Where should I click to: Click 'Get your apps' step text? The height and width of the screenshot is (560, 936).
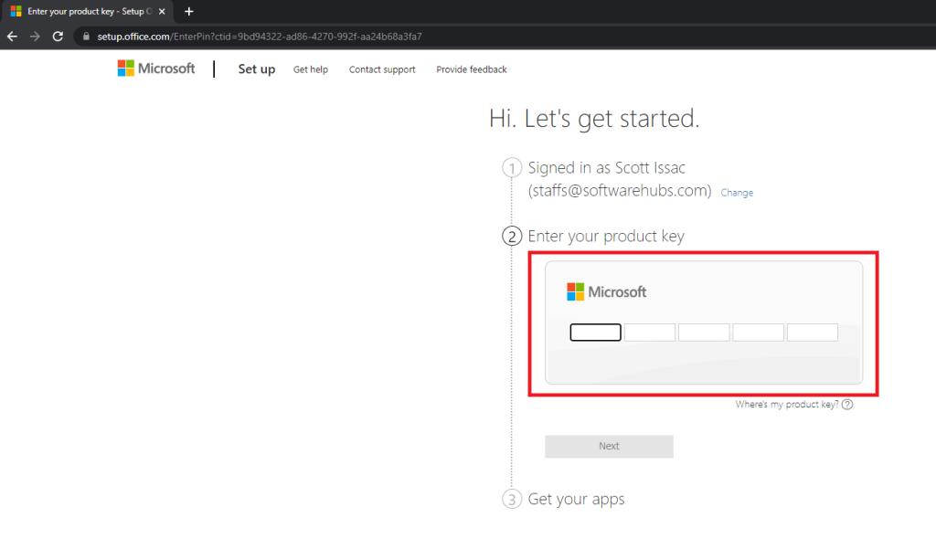point(576,499)
